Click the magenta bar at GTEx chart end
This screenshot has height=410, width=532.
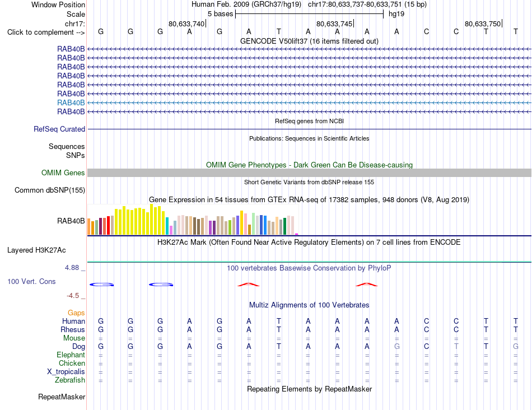(297, 234)
